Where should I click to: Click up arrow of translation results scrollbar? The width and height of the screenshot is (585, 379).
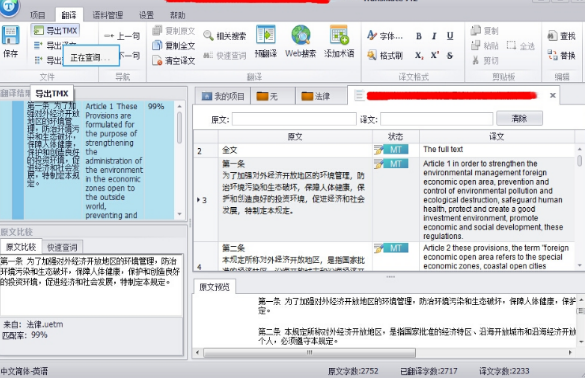pos(179,106)
